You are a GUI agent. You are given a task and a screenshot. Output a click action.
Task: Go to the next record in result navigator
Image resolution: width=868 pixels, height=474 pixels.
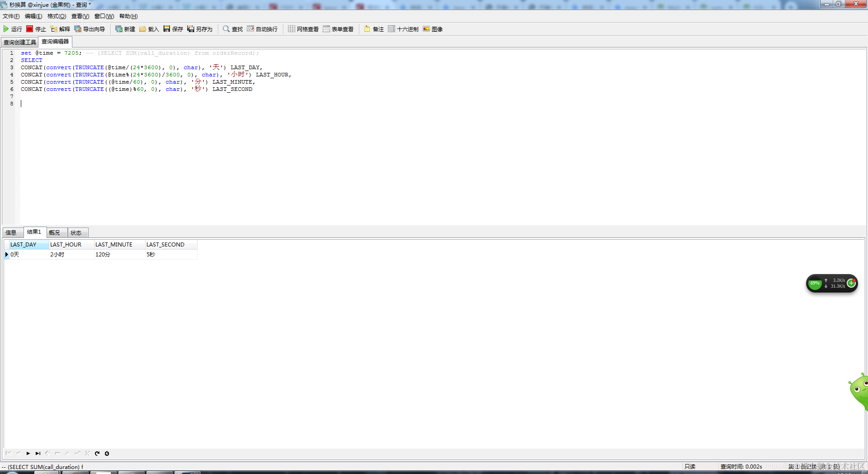(28, 453)
